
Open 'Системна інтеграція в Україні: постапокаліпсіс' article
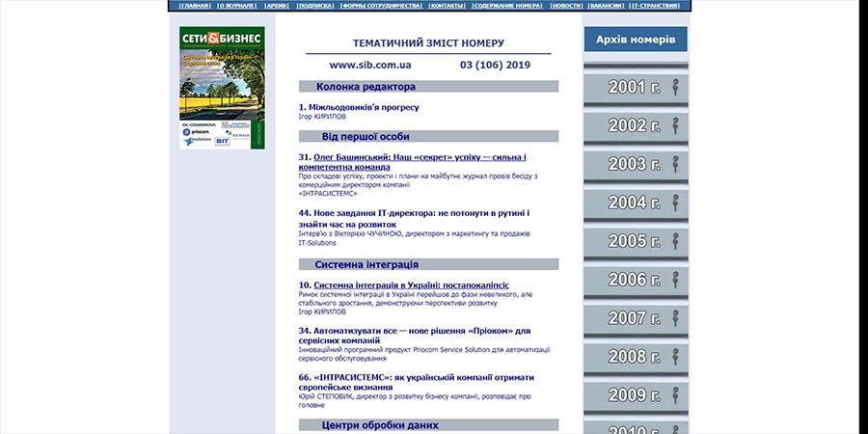click(x=411, y=285)
